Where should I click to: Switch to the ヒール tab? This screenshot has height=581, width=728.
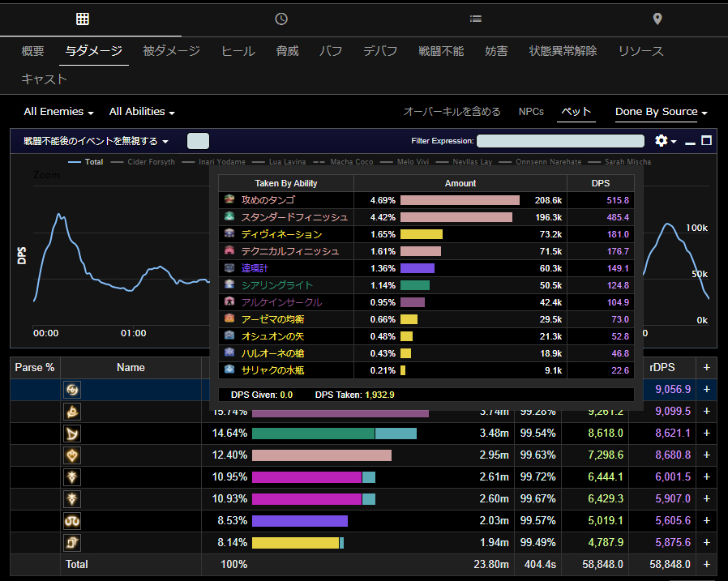click(238, 51)
